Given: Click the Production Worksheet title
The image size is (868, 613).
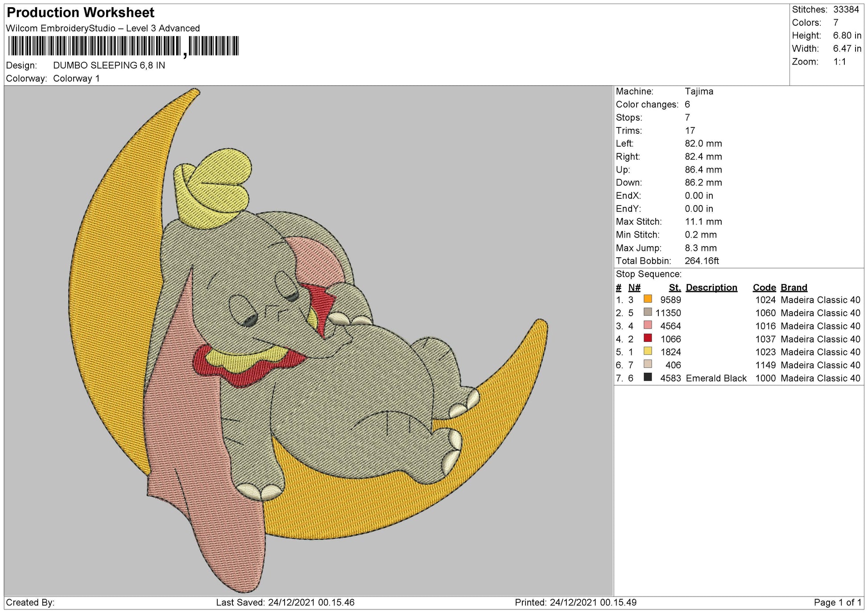Looking at the screenshot, I should (x=79, y=12).
